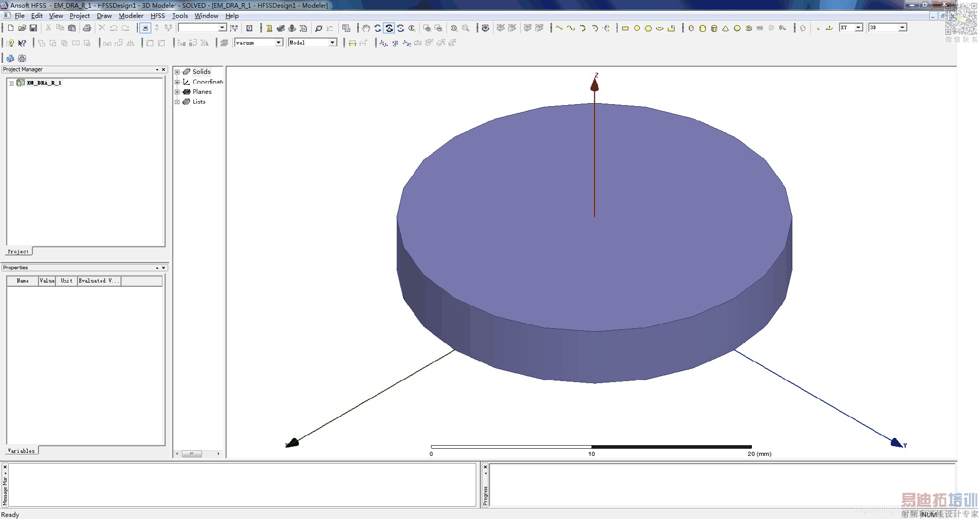Open the Model dropdown
Viewport: 980px width, 519px height.
[x=333, y=43]
